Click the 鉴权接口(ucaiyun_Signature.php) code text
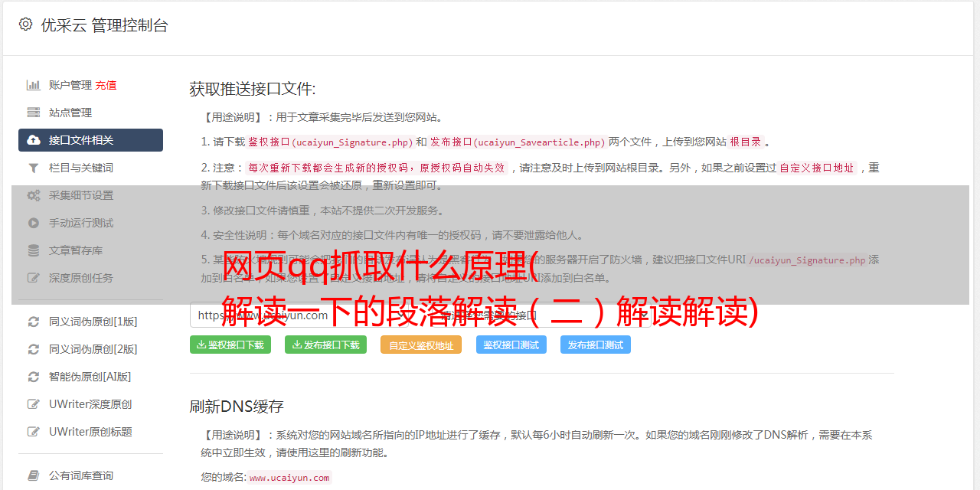The image size is (980, 490). (x=330, y=142)
